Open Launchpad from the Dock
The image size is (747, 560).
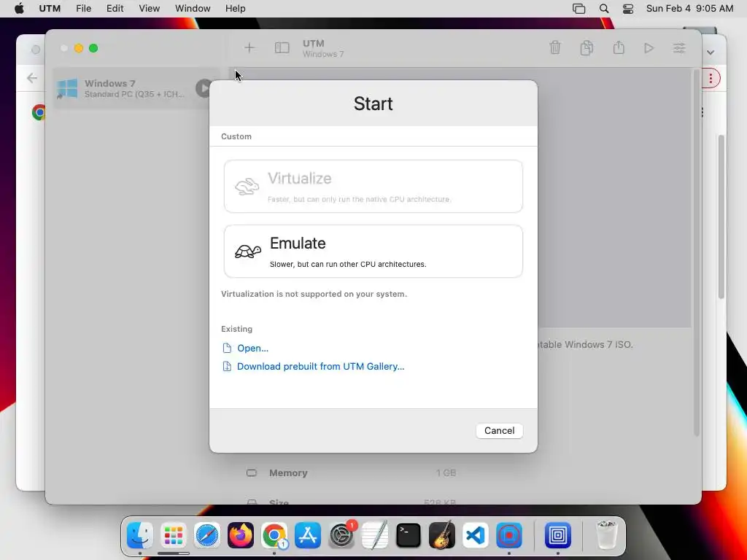(x=174, y=535)
